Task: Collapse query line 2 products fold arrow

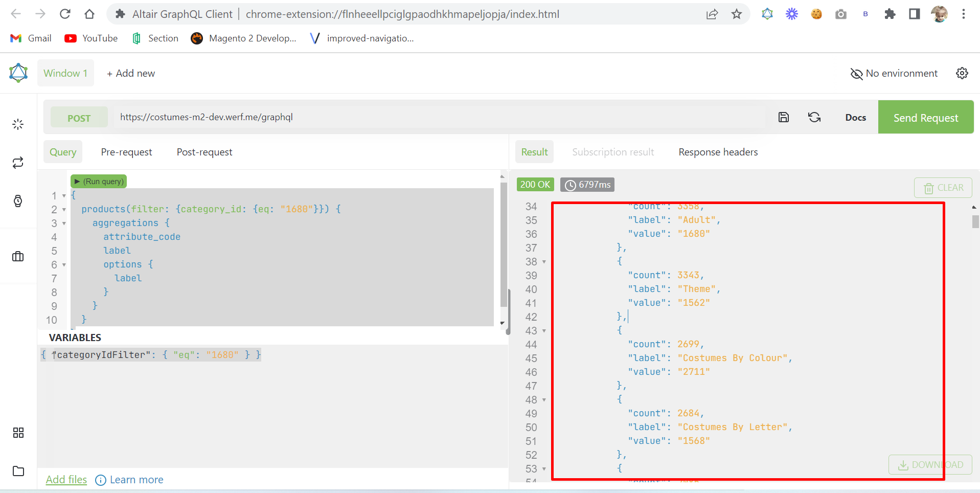Action: [x=64, y=210]
